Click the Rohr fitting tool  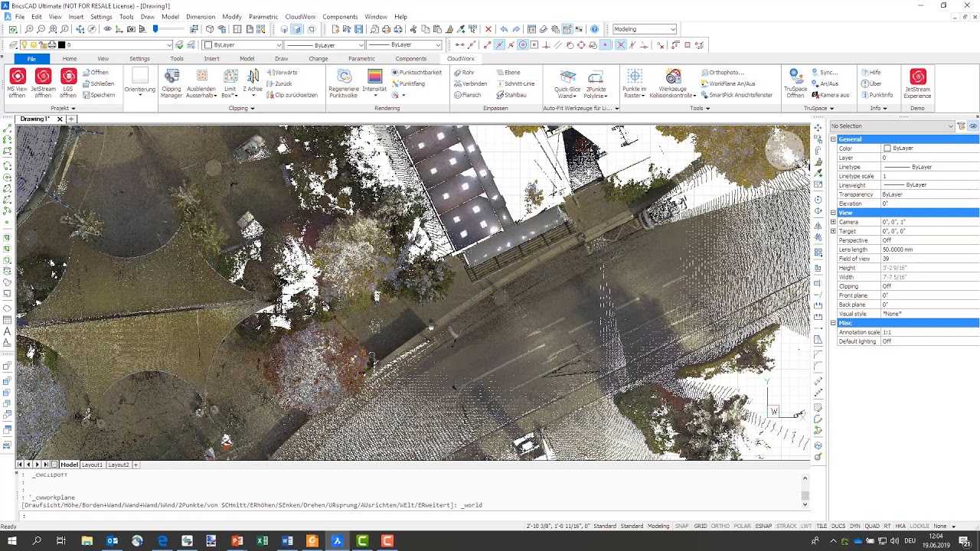click(464, 73)
